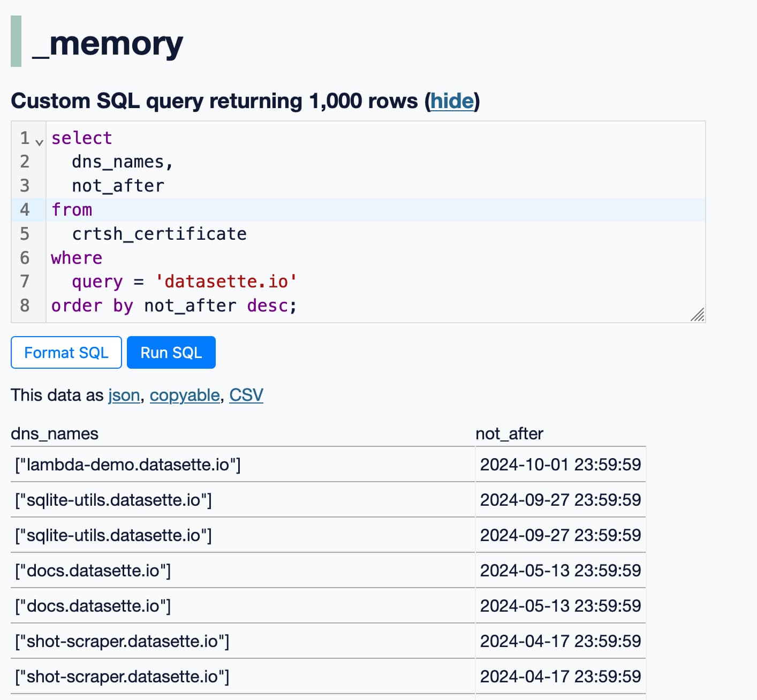
Task: Select the lambda-demo.datasette.io cell
Action: [x=243, y=464]
